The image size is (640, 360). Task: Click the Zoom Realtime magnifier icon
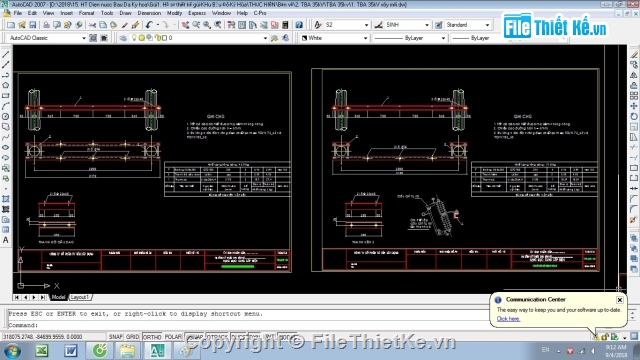click(x=196, y=25)
